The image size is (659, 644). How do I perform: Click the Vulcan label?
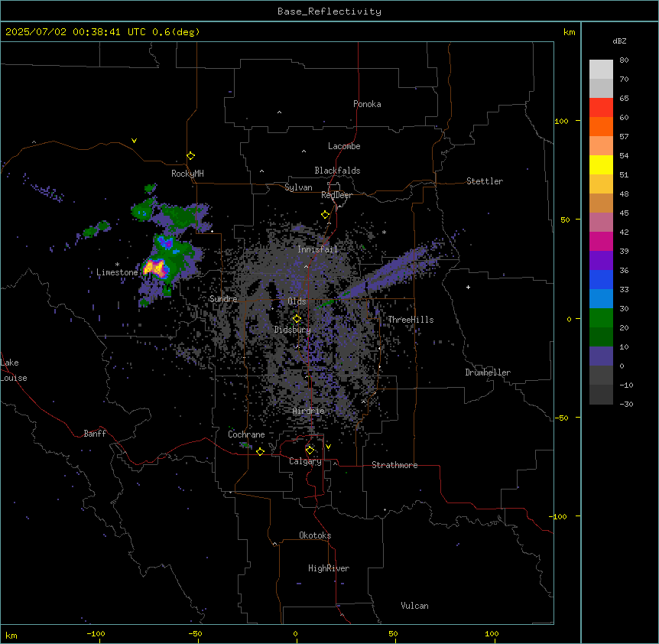(x=415, y=606)
